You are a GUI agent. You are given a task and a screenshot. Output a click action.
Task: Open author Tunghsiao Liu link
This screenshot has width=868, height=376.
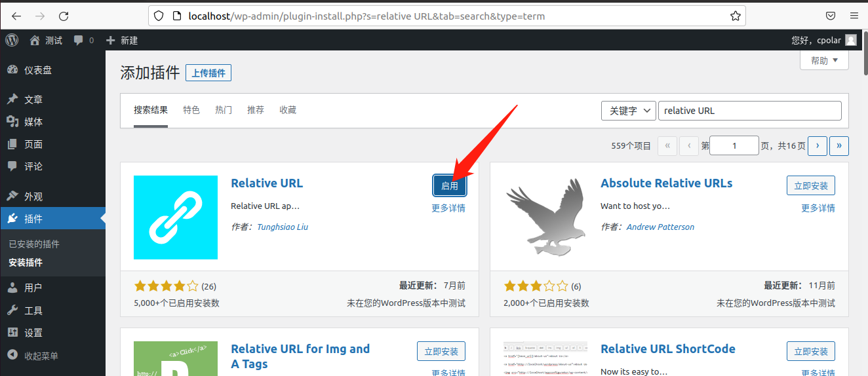283,227
